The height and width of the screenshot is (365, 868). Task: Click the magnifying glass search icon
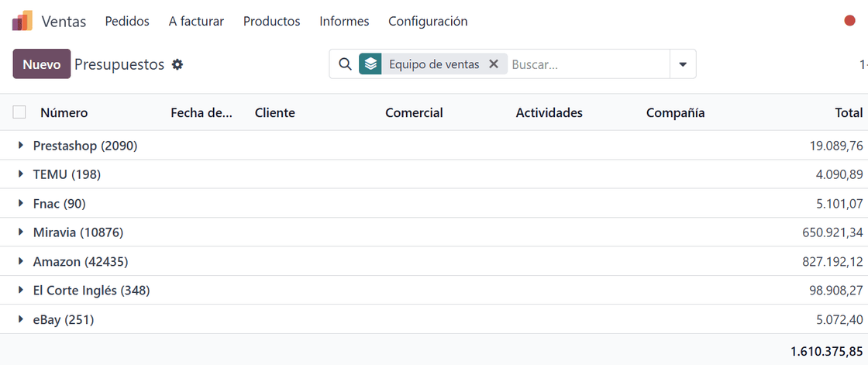[x=345, y=64]
